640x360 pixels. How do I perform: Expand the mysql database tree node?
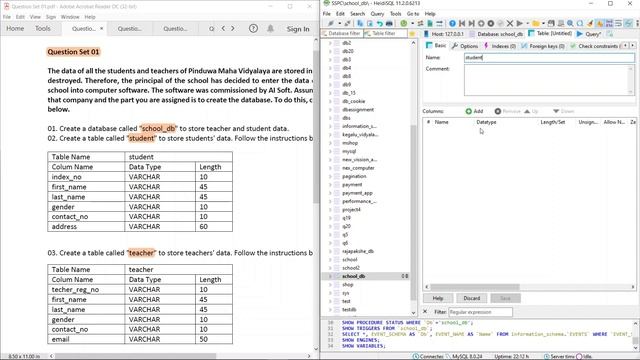(x=330, y=151)
